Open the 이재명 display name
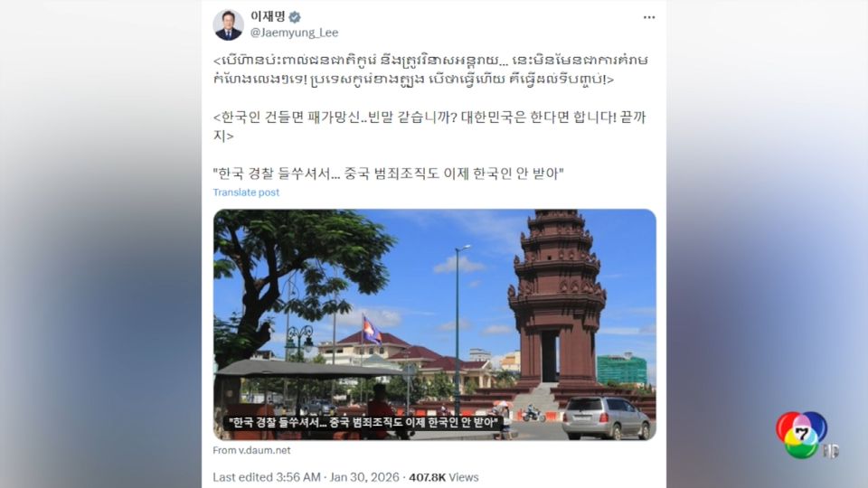 (268, 16)
